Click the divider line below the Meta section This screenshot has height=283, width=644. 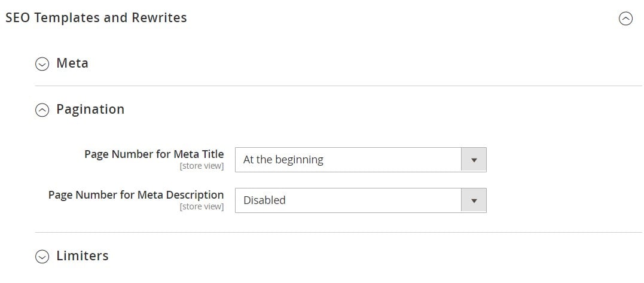pos(338,86)
